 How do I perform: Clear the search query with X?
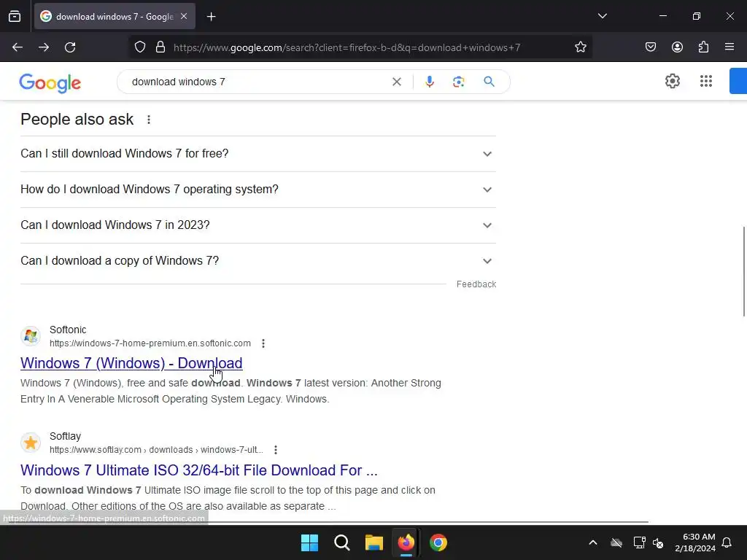pos(396,82)
